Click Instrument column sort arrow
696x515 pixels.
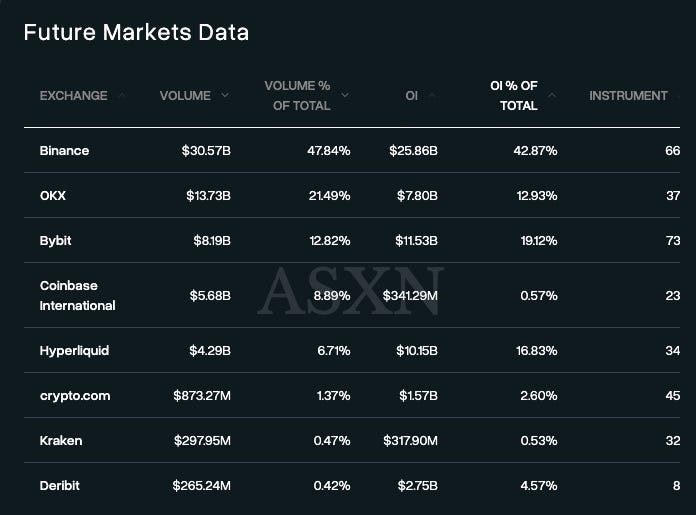(678, 95)
